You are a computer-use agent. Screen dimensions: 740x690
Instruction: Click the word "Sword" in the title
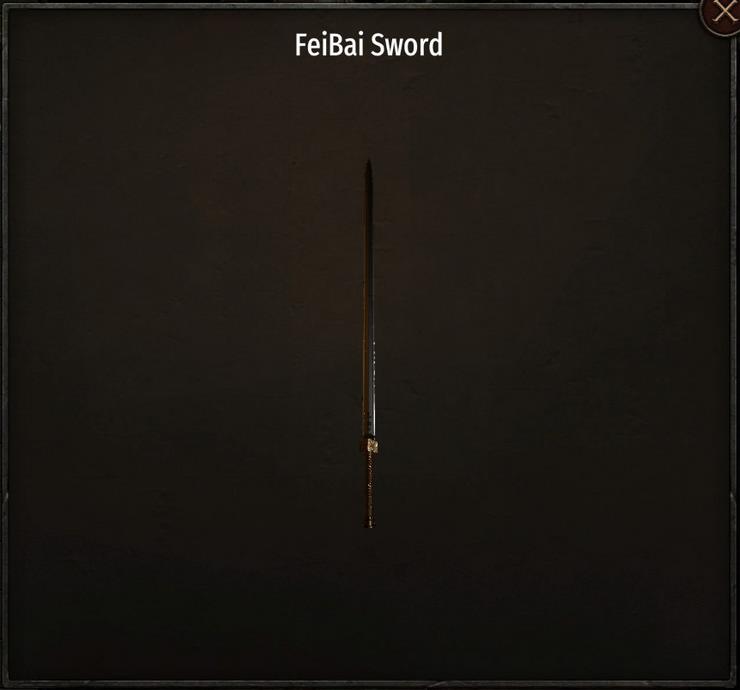pyautogui.click(x=406, y=45)
